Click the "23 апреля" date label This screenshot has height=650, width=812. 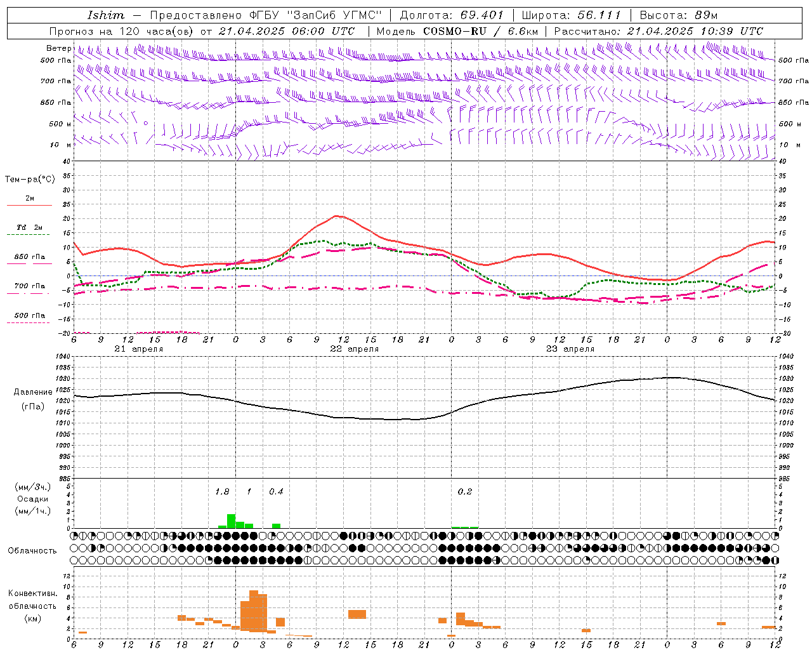[570, 349]
